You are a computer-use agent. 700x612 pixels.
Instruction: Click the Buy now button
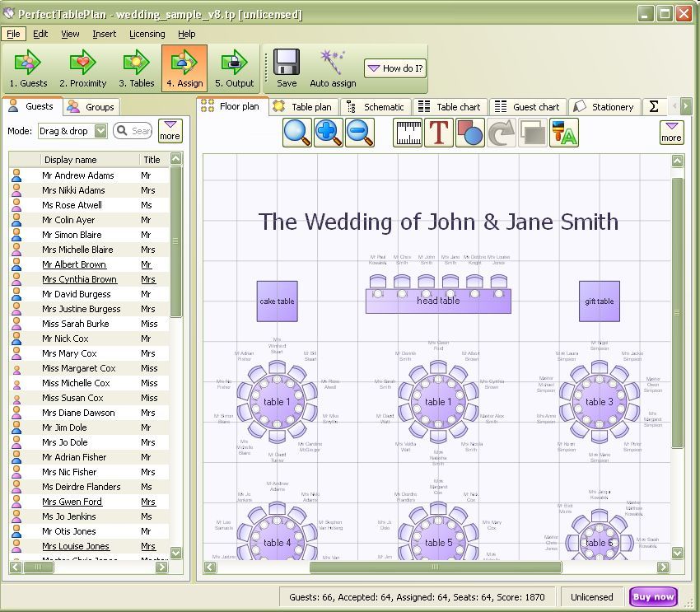pyautogui.click(x=654, y=597)
